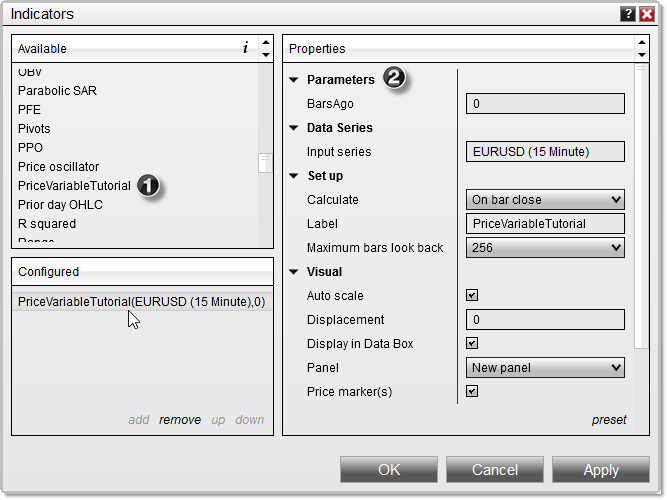This screenshot has width=667, height=500.
Task: Click the Available list scrollbar thumb
Action: click(x=265, y=163)
